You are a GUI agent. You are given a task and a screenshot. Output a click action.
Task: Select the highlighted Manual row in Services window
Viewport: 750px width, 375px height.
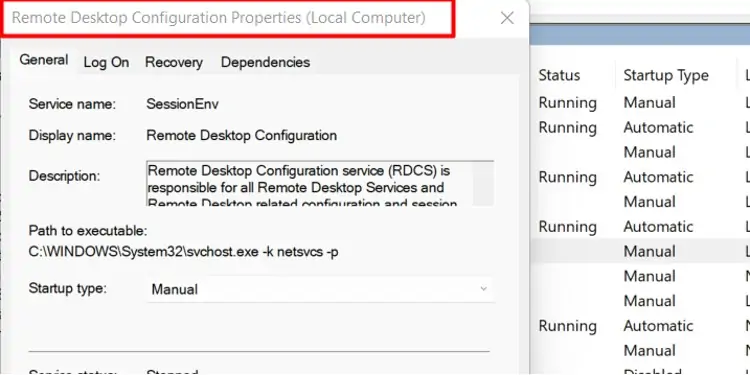(640, 251)
